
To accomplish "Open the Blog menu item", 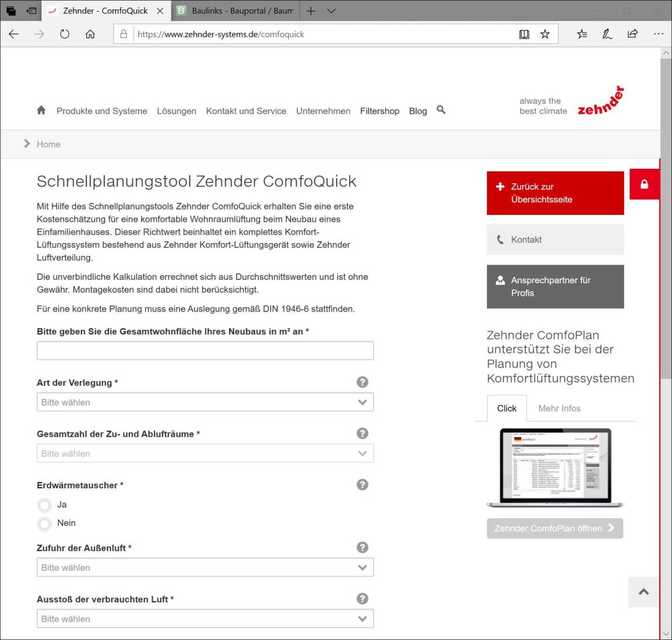I will coord(418,111).
